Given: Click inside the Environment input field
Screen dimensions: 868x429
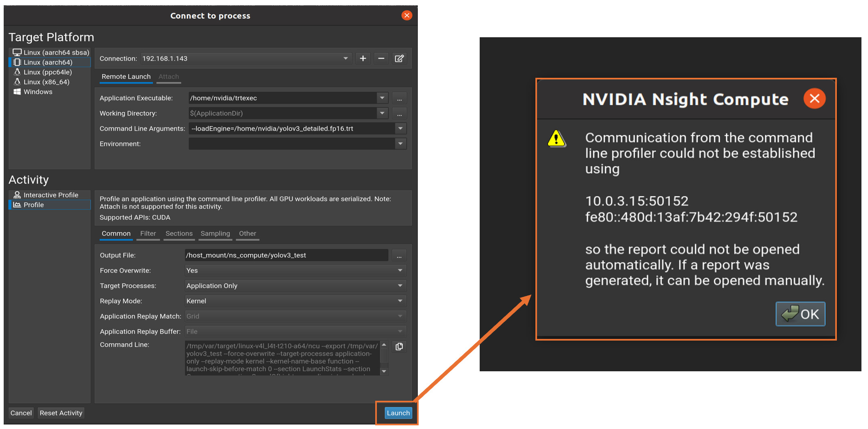Looking at the screenshot, I should click(x=287, y=144).
